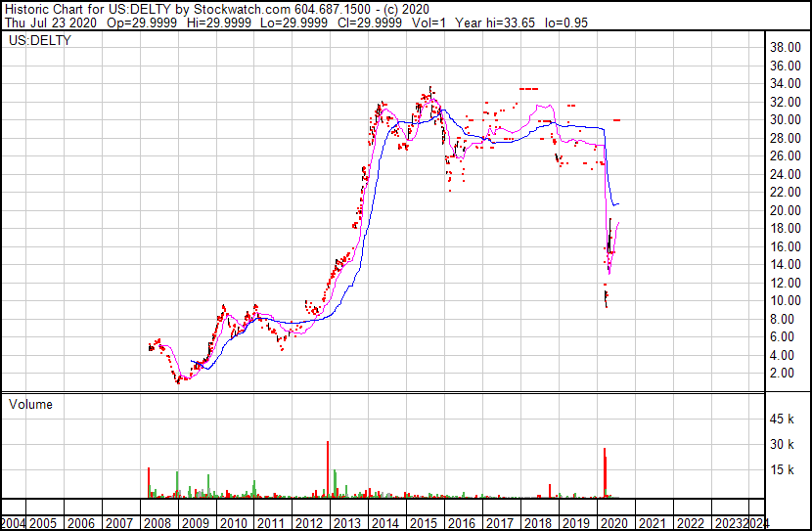Click the 2020 year label on timeline
This screenshot has width=812, height=531.
coord(614,523)
